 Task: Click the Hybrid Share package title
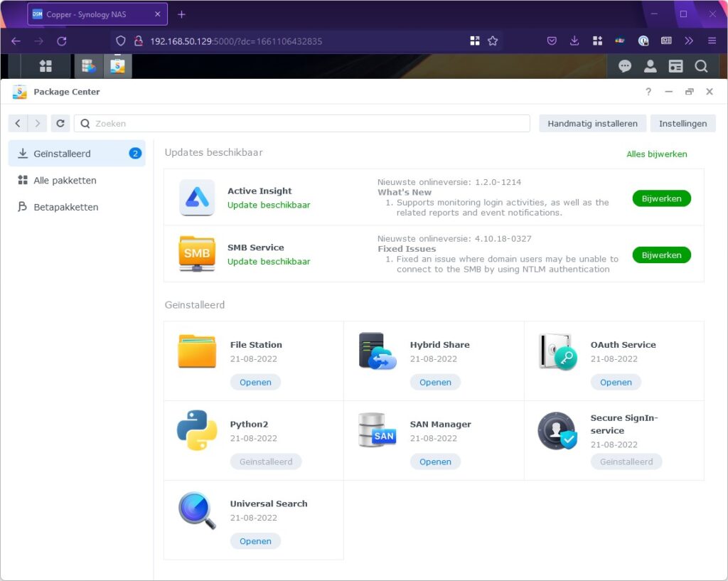[439, 345]
